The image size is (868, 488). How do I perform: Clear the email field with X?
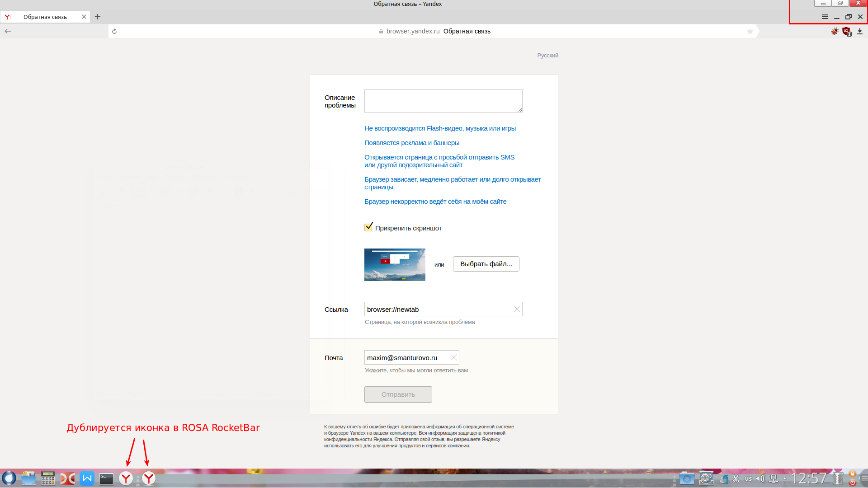click(x=453, y=357)
